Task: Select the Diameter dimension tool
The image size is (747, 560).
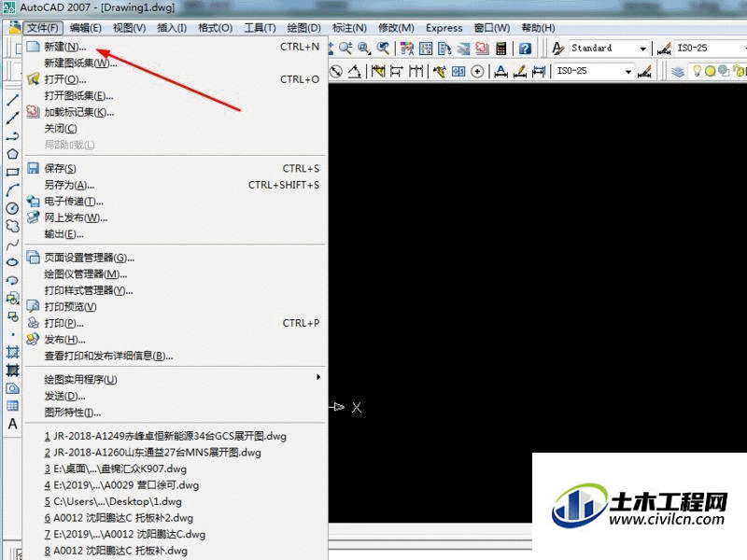Action: click(x=336, y=72)
